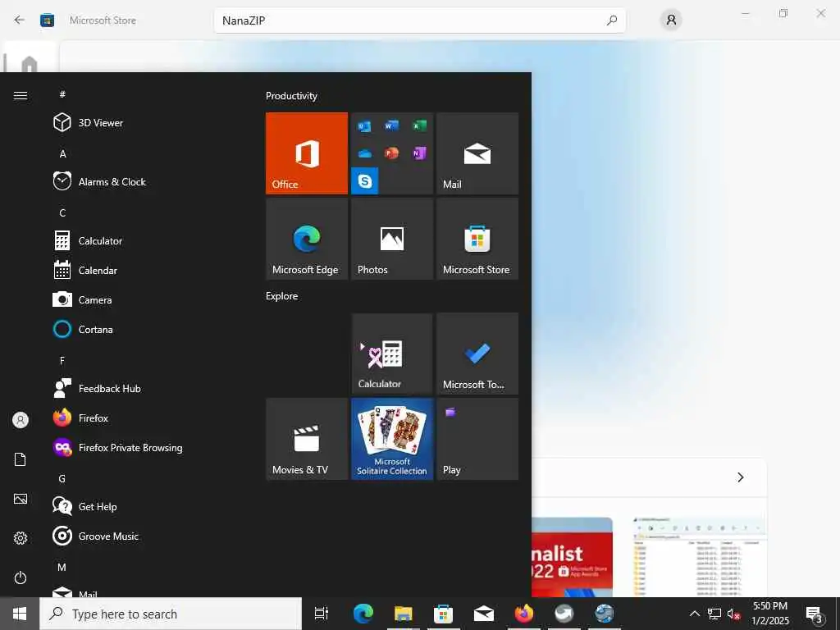840x630 pixels.
Task: Open the Calculator tile under Explore
Action: tap(392, 354)
